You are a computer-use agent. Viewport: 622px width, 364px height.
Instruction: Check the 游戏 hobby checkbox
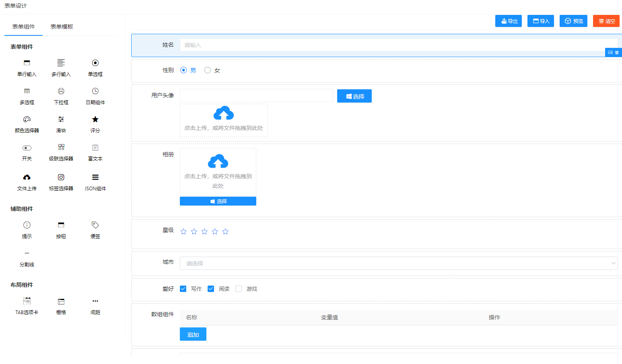coord(239,289)
